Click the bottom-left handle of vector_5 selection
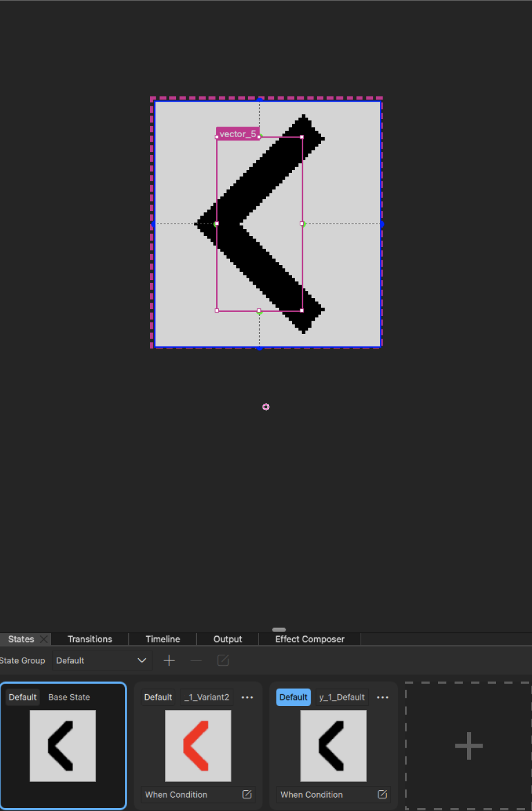This screenshot has height=811, width=532. [x=217, y=311]
